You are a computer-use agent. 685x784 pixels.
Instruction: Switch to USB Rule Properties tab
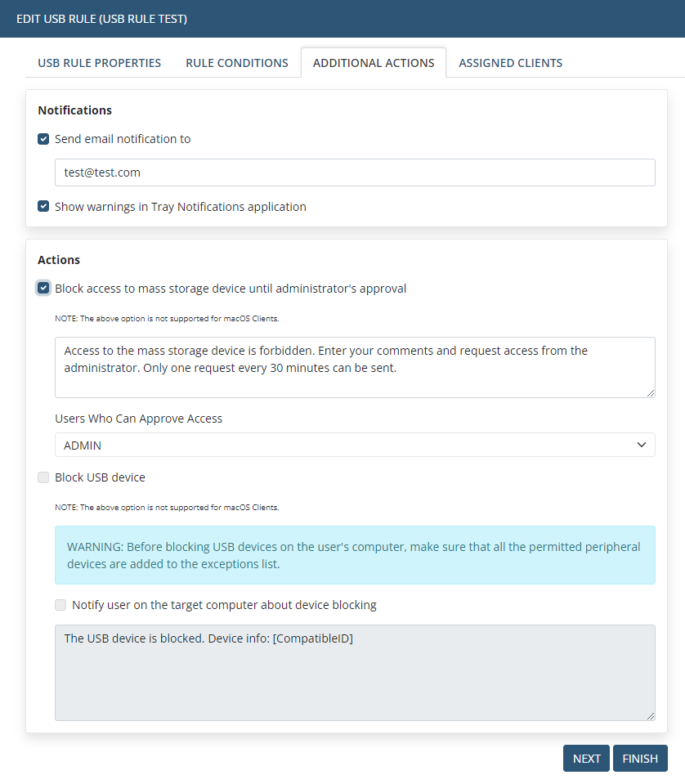99,63
